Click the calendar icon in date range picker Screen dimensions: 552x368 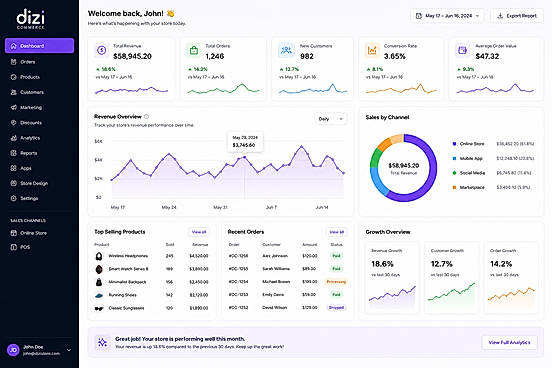pos(419,16)
